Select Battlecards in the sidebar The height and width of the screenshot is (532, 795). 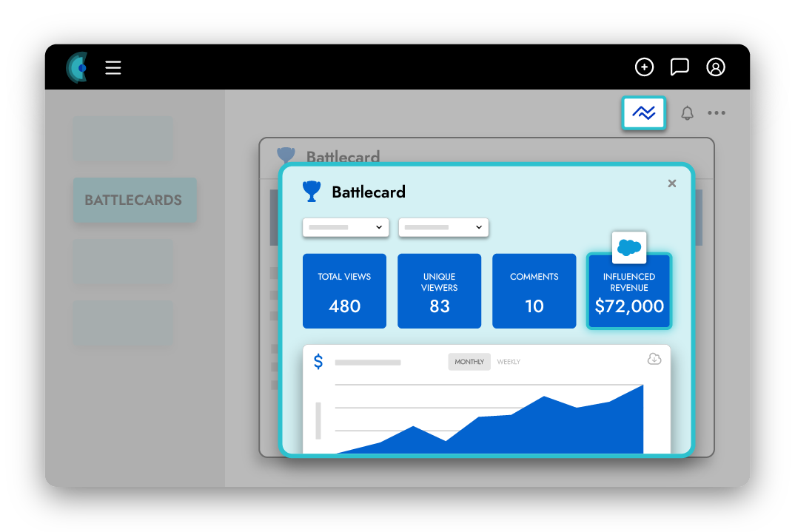pyautogui.click(x=134, y=200)
